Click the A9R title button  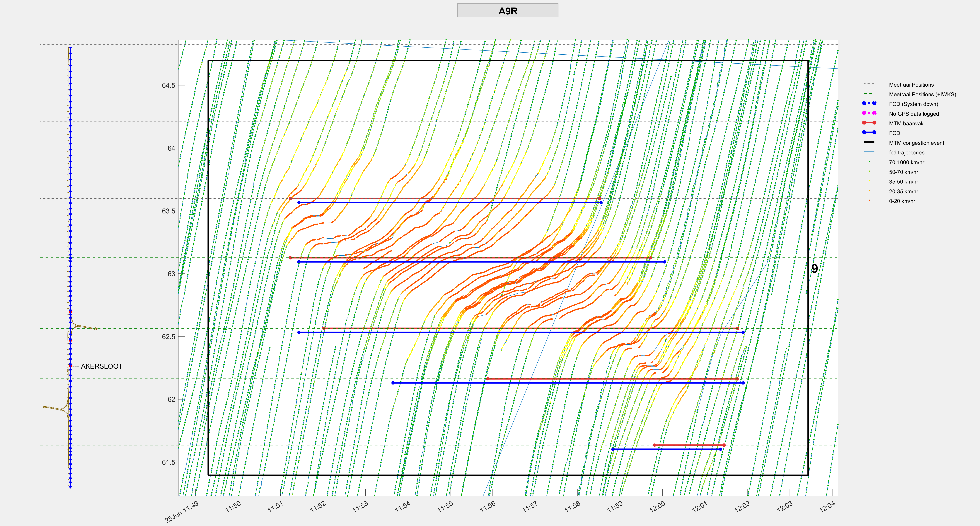coord(507,11)
